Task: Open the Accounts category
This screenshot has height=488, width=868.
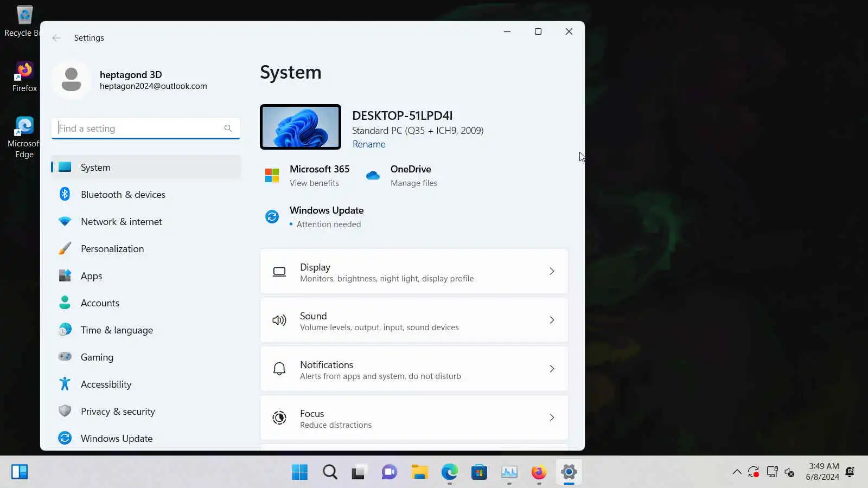Action: point(146,303)
